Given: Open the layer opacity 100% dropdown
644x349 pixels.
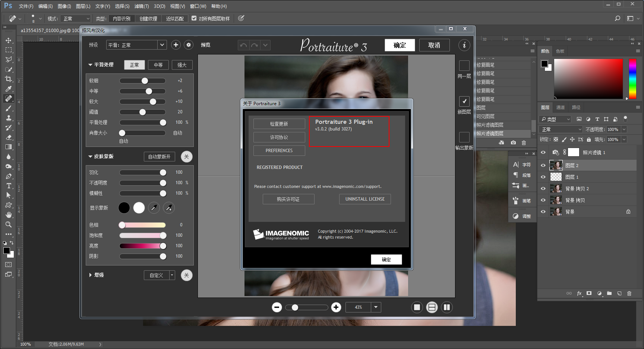Looking at the screenshot, I should coord(624,129).
